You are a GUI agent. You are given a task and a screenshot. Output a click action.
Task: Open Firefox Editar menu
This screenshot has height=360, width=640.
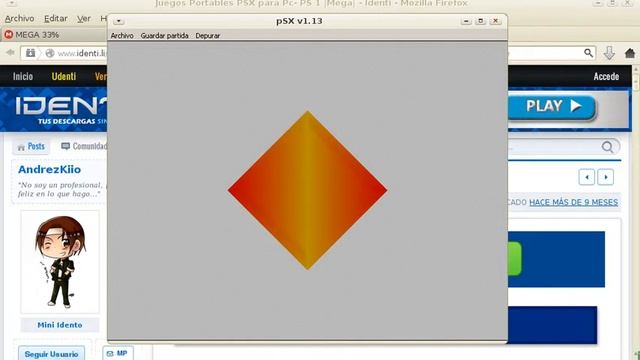click(x=56, y=19)
